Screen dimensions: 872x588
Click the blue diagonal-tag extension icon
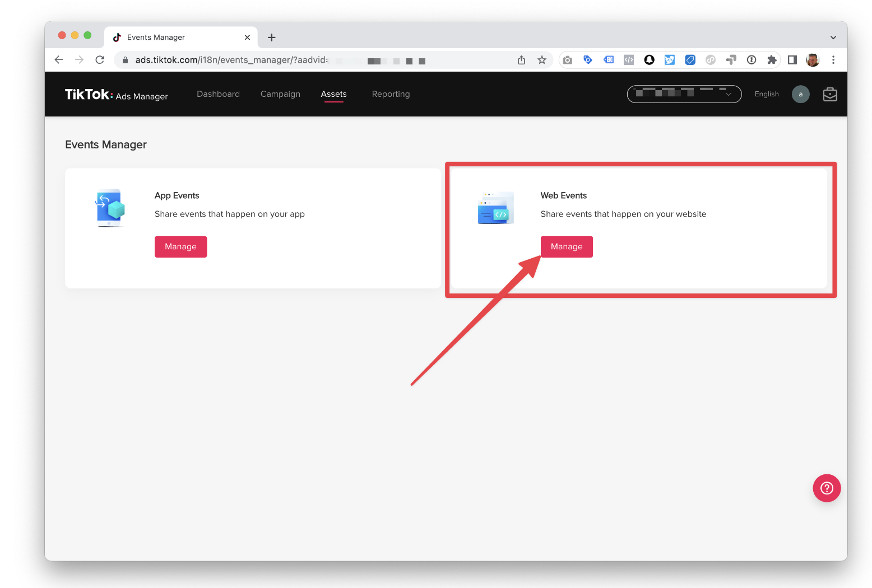[x=690, y=59]
